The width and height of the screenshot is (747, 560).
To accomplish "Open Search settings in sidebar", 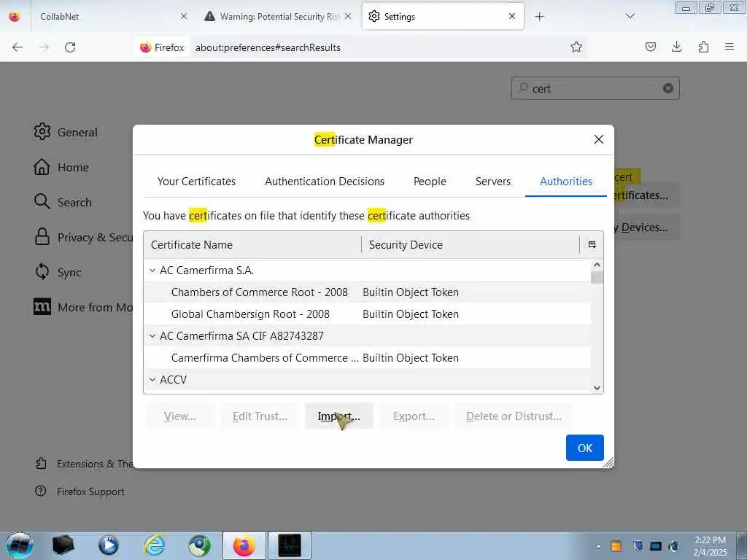I will coord(63,202).
